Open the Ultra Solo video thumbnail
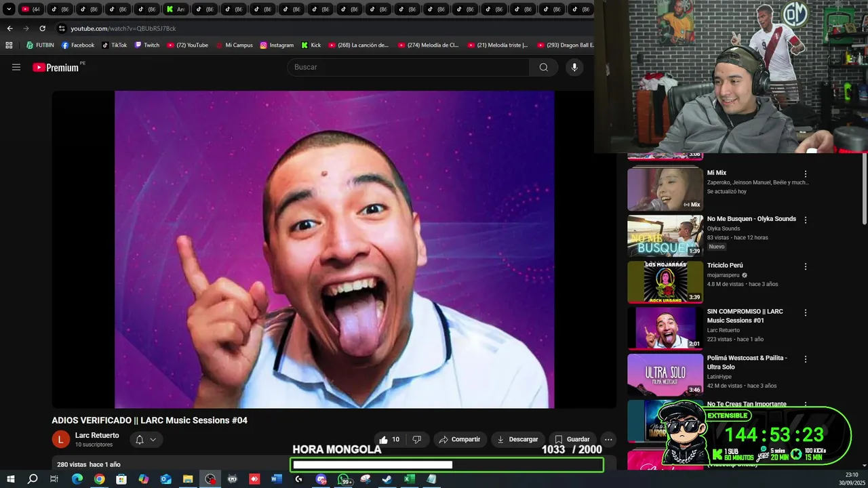 [665, 374]
